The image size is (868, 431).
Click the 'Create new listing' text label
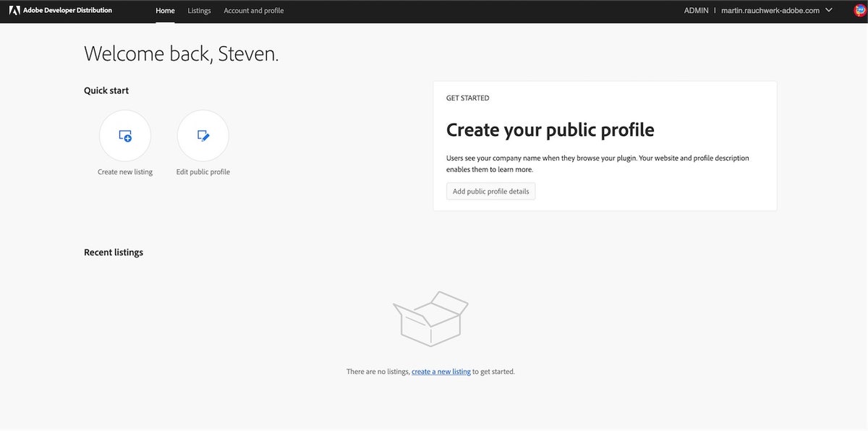tap(125, 172)
